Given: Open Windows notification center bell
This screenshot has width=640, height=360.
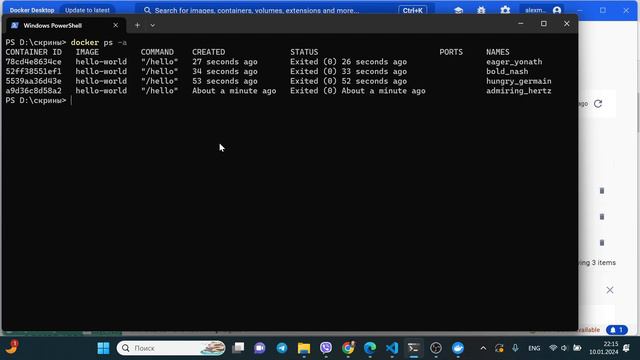Looking at the screenshot, I should click(x=626, y=348).
